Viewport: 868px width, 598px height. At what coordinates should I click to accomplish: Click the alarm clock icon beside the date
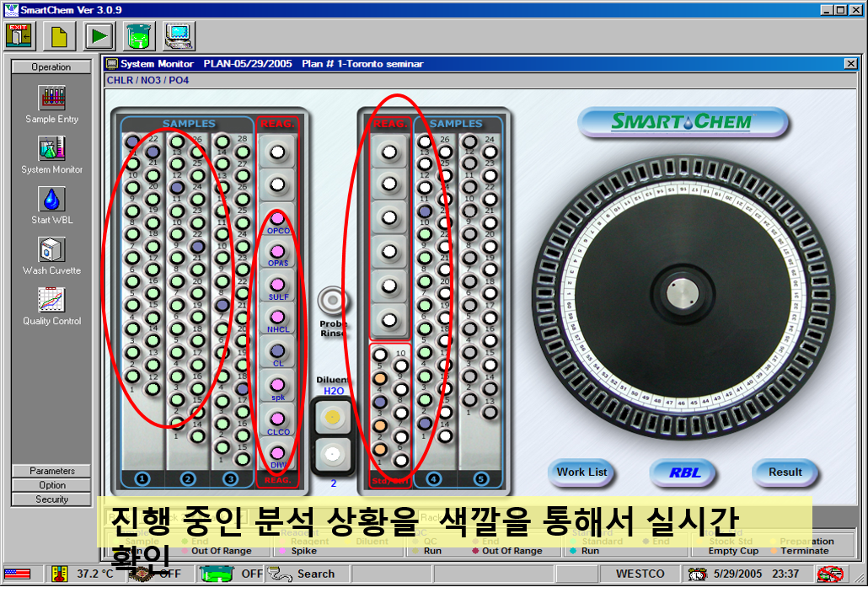pyautogui.click(x=697, y=574)
